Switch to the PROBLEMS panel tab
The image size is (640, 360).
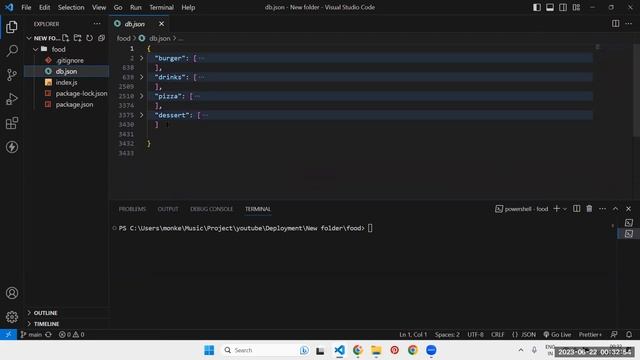[x=132, y=209]
